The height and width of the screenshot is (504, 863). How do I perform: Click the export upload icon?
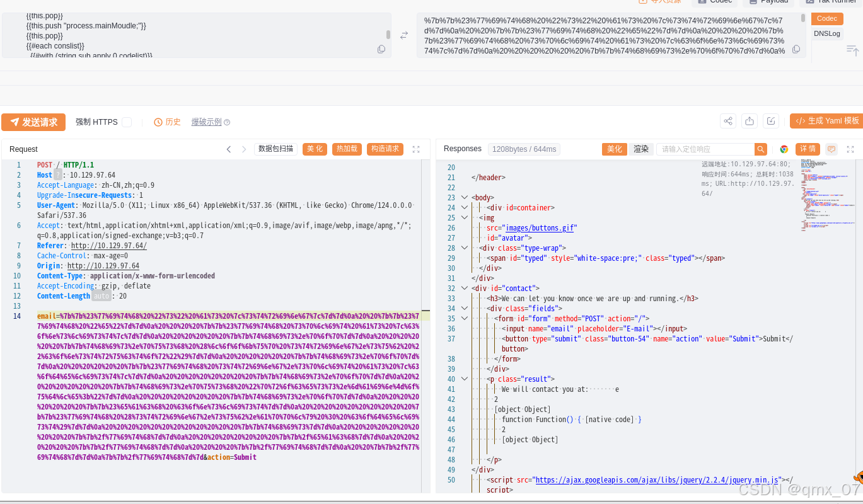(x=750, y=121)
